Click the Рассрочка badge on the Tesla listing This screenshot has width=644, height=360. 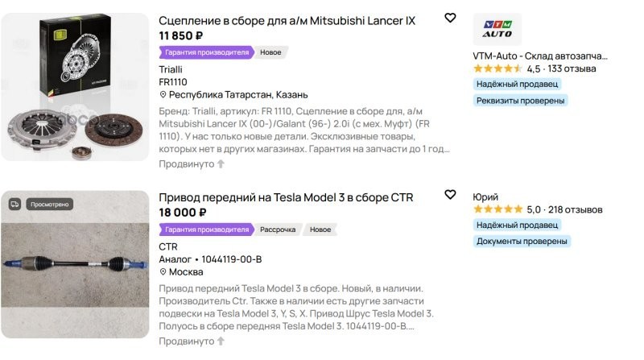(x=278, y=230)
